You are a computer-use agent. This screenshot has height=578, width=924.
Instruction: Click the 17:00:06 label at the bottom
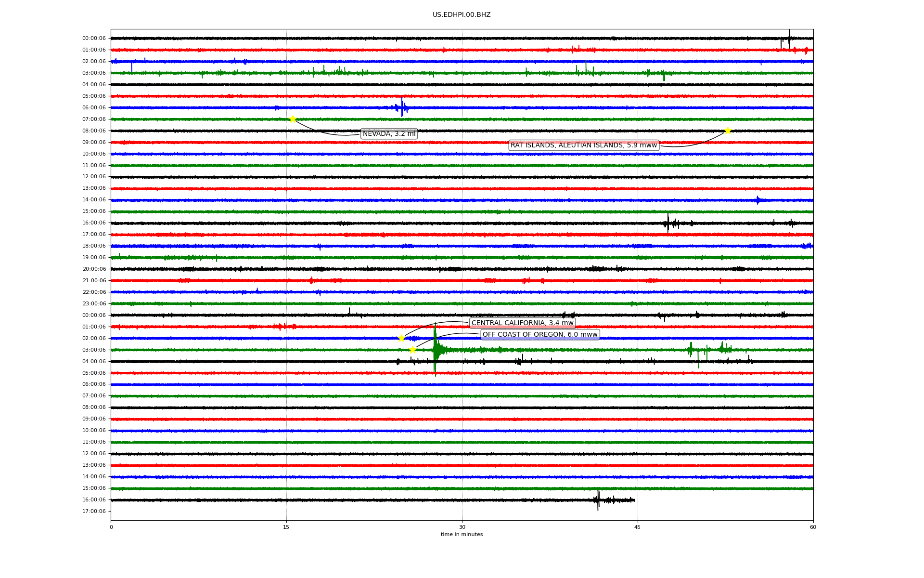coord(94,512)
